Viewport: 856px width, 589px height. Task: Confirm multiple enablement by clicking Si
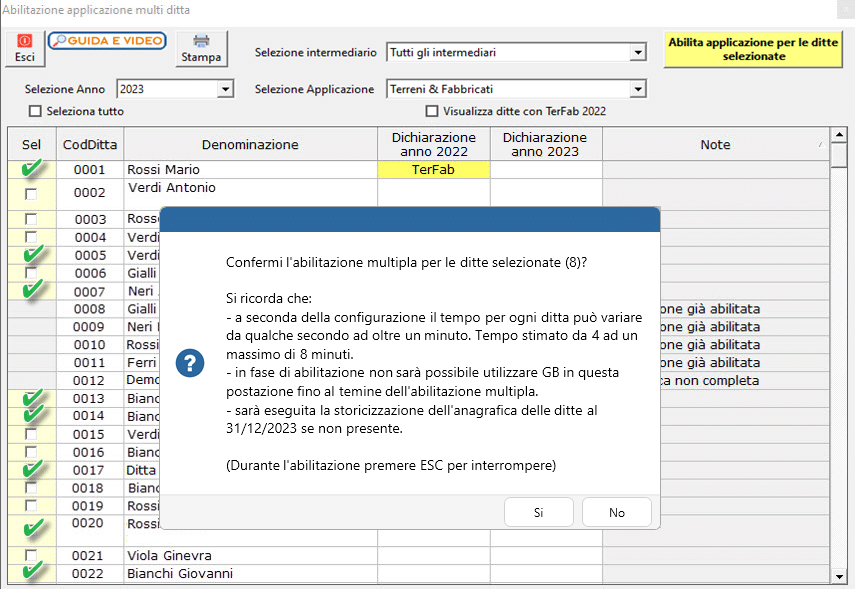coord(538,511)
